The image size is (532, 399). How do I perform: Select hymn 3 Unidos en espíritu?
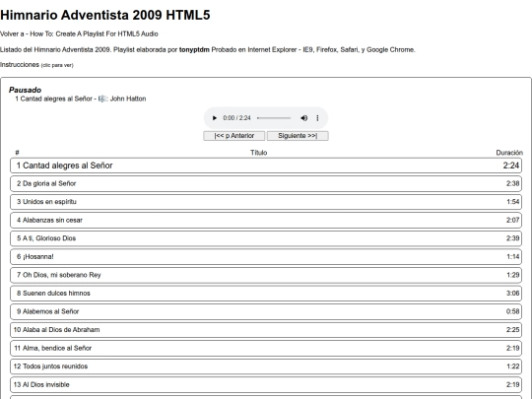click(266, 202)
